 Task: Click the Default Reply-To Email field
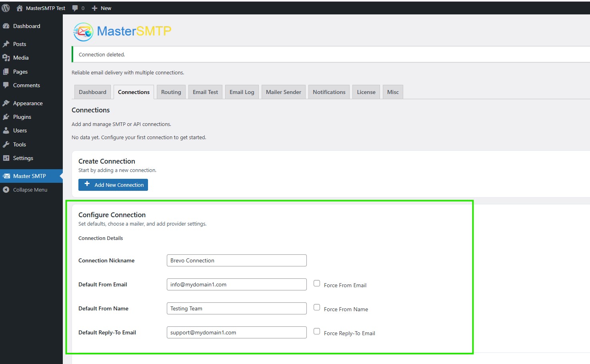[236, 332]
